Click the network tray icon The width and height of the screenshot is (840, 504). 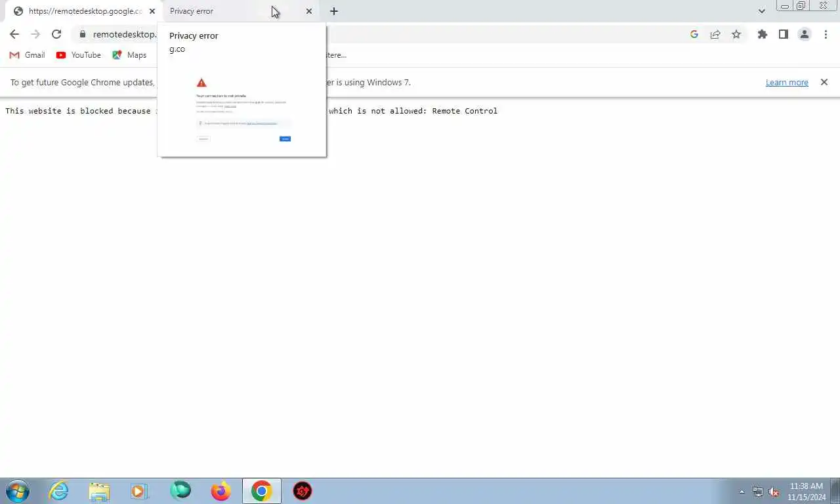tap(758, 492)
